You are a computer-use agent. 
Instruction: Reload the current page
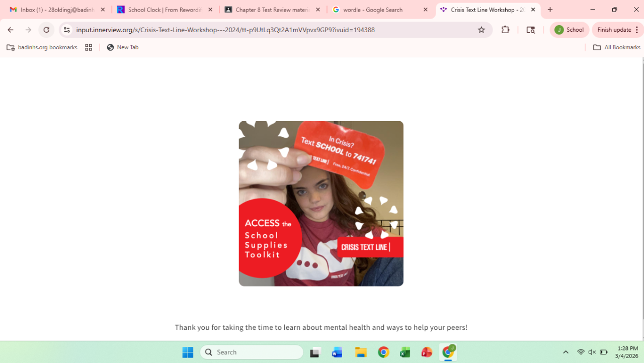point(46,30)
